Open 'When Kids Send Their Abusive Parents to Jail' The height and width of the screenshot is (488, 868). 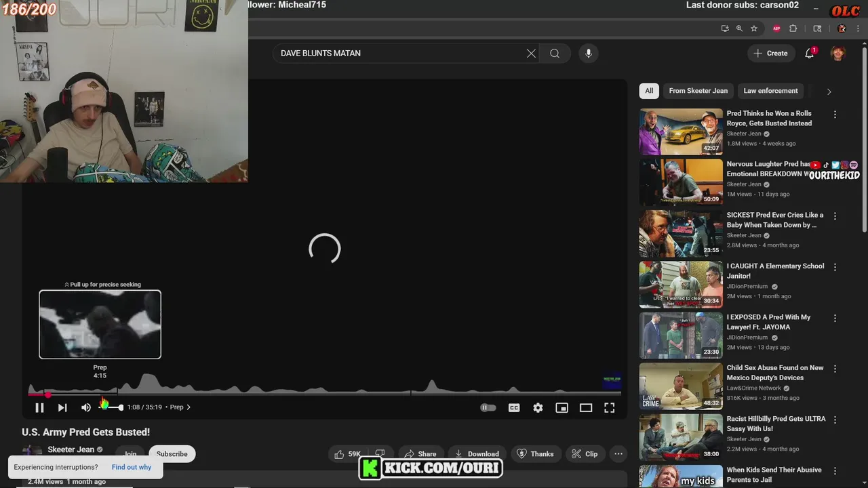pos(774,474)
